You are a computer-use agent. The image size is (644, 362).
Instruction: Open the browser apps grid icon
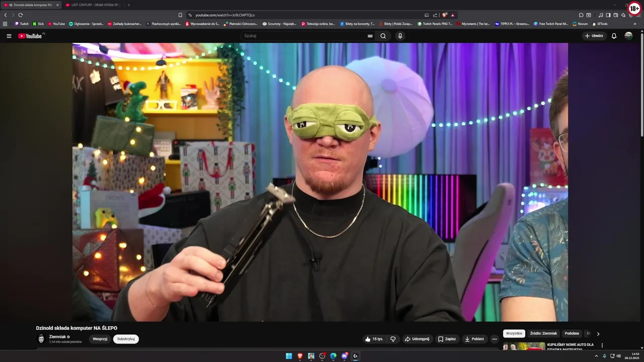click(5, 24)
